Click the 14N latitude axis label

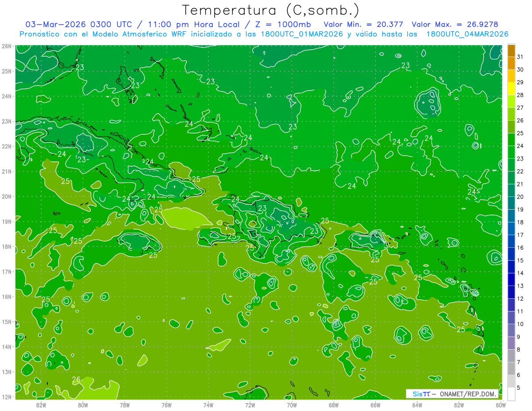6,347
